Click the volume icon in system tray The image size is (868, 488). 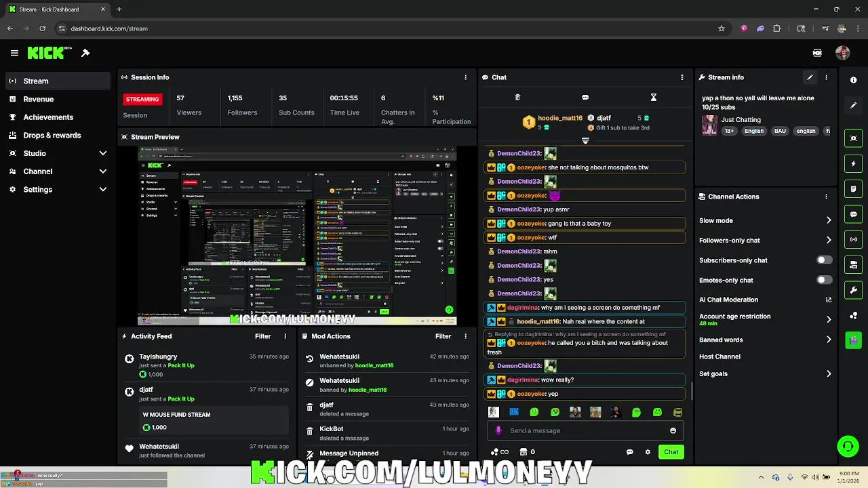(x=815, y=477)
